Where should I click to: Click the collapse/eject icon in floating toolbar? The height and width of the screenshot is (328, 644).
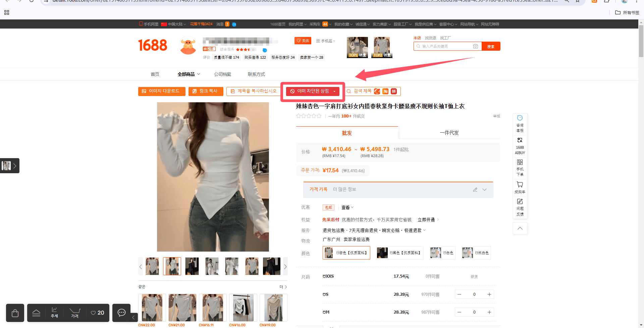36,313
